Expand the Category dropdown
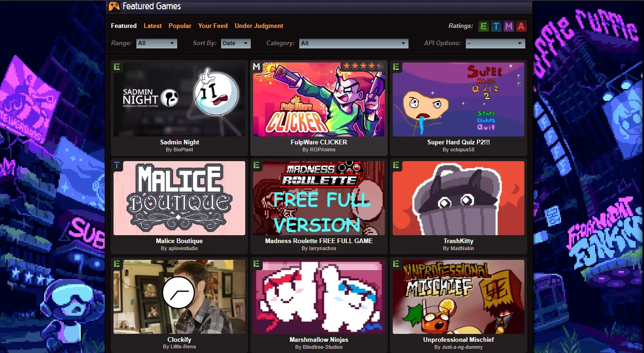644x353 pixels. pos(353,43)
